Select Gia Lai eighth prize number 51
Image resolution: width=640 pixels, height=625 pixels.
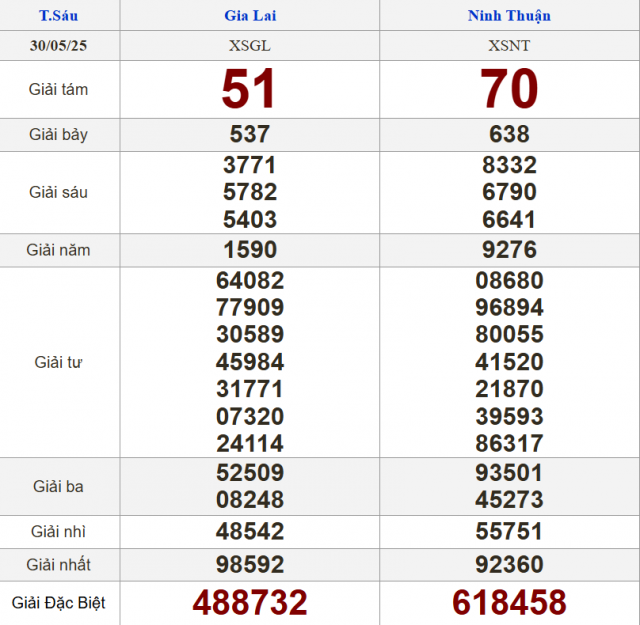[249, 89]
